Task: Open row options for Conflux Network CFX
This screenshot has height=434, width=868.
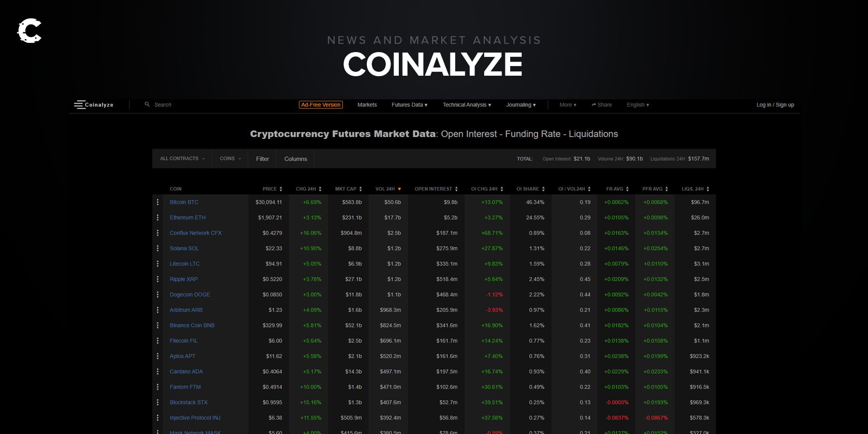Action: (x=158, y=233)
